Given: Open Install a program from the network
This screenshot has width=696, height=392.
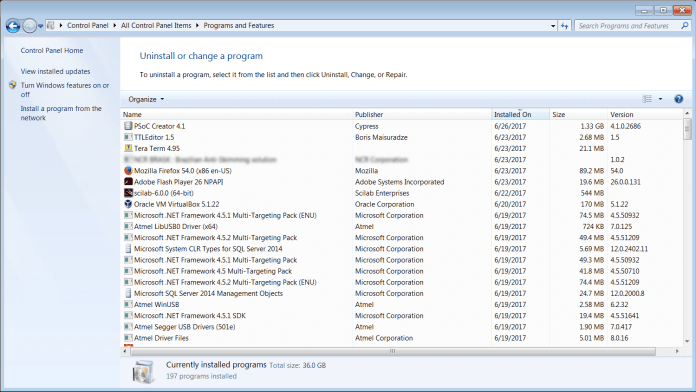Looking at the screenshot, I should pos(61,113).
